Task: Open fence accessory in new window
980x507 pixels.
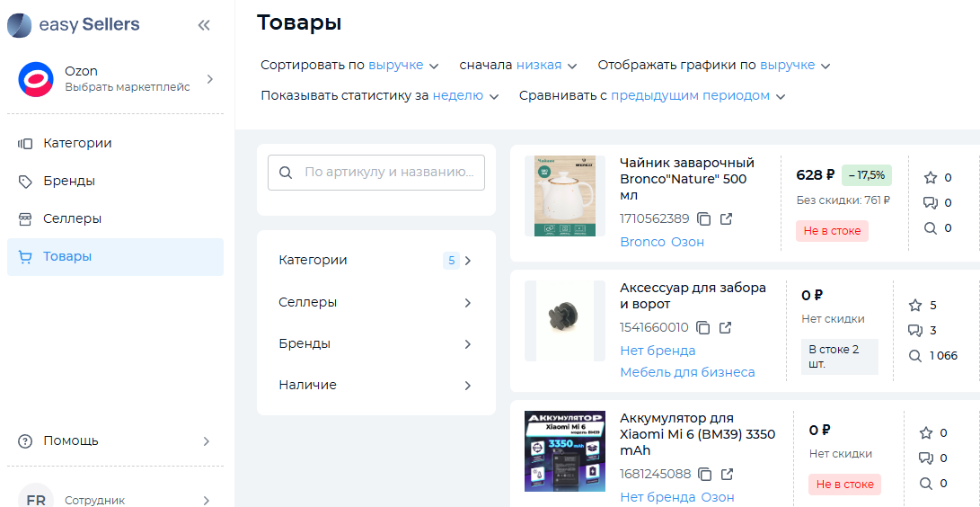Action: [x=726, y=327]
